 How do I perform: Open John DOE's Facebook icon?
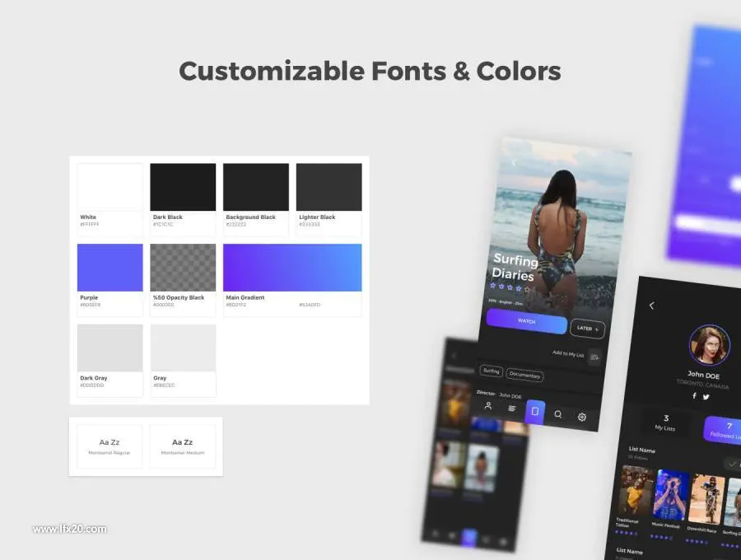694,395
